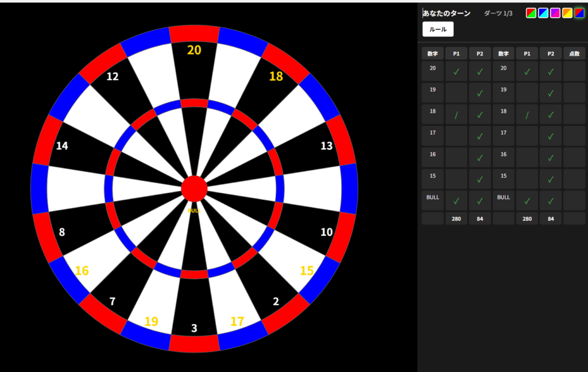Image resolution: width=588 pixels, height=372 pixels.
Task: Switch to the orange and yellow theme swatch
Action: (567, 13)
